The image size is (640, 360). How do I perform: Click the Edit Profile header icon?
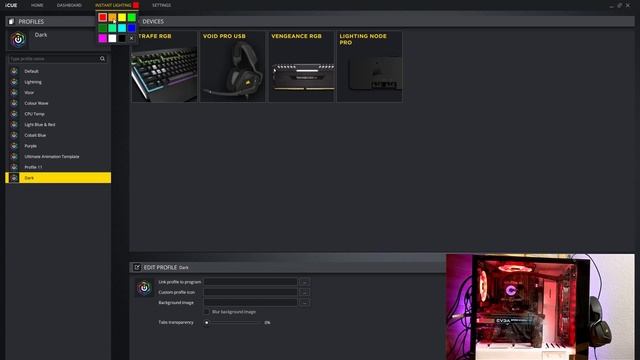pos(137,267)
